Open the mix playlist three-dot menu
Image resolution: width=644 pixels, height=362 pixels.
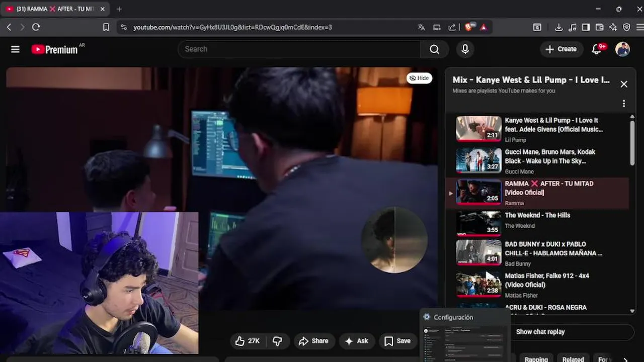click(624, 104)
